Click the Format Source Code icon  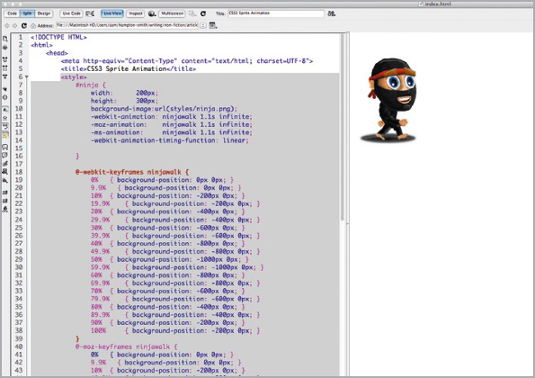click(5, 209)
